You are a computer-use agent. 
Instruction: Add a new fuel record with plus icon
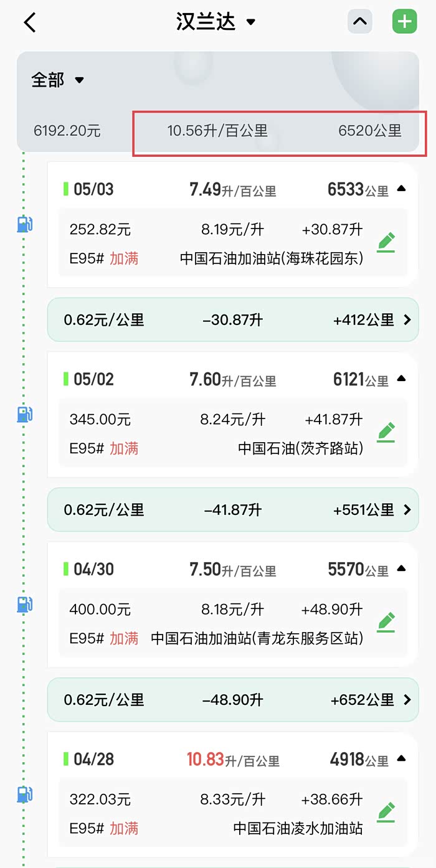click(404, 22)
